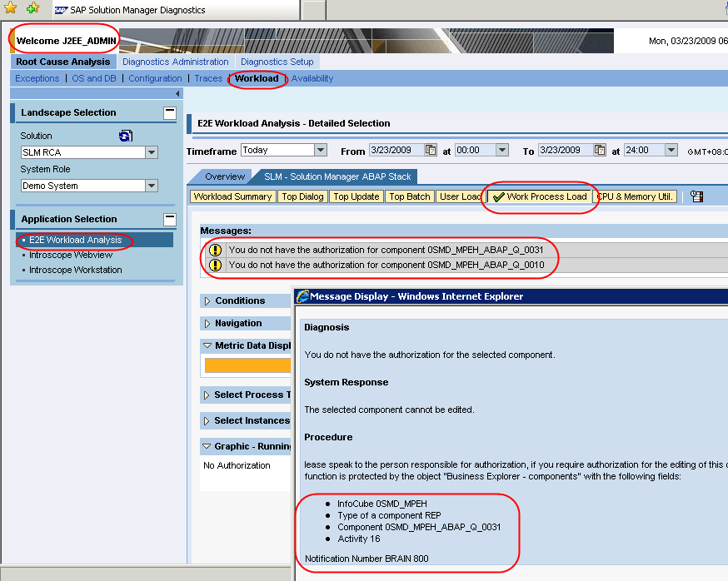Click the From date input field
Screen dimensions: 728x581
(x=395, y=151)
